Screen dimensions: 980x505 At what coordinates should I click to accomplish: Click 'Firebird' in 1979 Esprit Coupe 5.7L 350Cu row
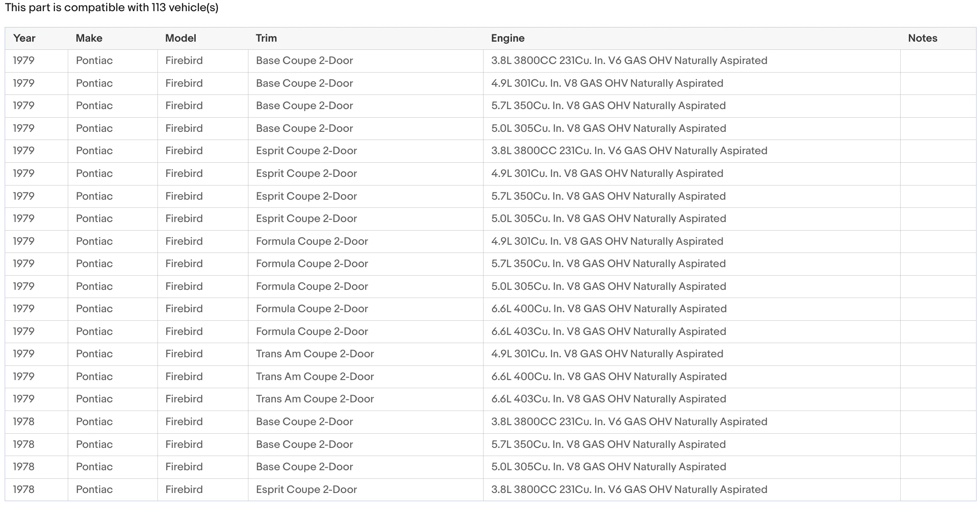184,196
